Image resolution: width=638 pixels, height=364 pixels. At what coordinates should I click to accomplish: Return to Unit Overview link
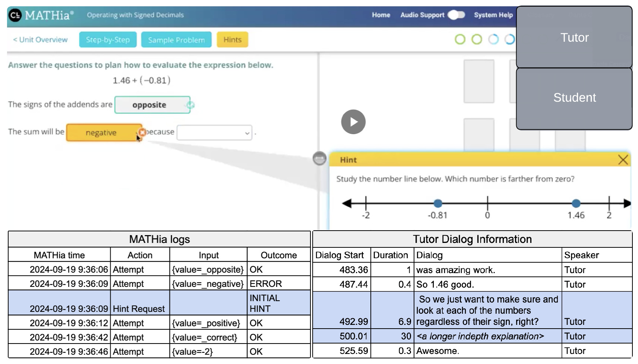40,39
